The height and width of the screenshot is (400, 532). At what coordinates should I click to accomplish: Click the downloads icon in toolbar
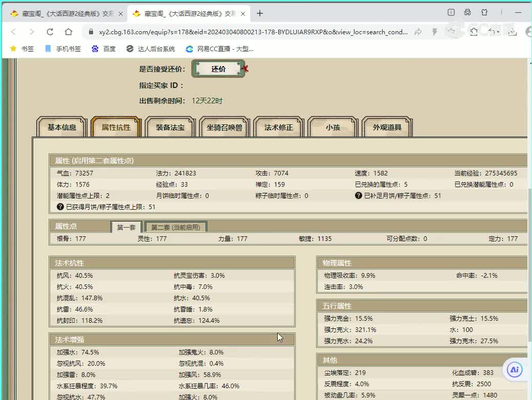pyautogui.click(x=512, y=32)
